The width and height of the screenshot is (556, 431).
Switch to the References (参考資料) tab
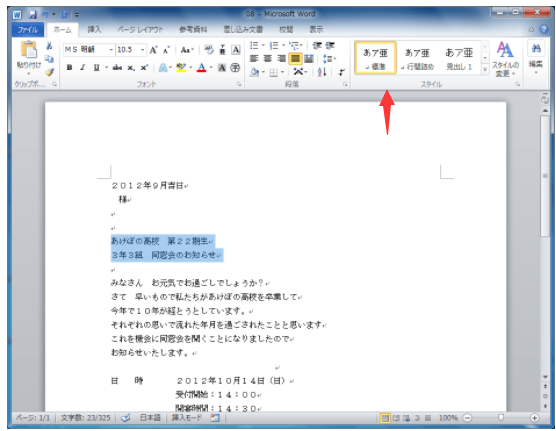193,30
